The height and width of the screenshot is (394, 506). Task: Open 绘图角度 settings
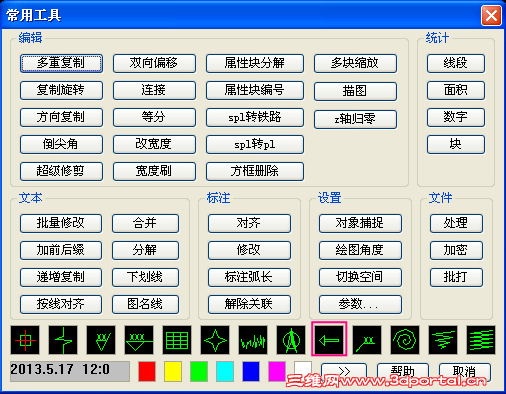(x=360, y=250)
